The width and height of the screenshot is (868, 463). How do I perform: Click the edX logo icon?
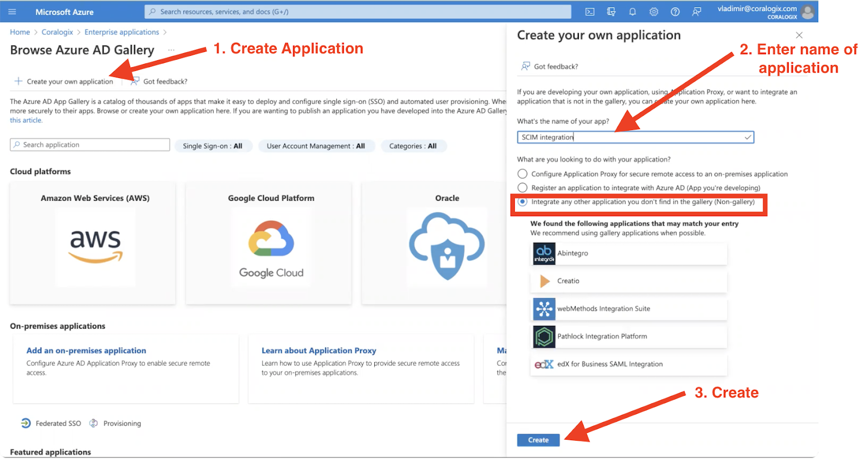(x=544, y=364)
